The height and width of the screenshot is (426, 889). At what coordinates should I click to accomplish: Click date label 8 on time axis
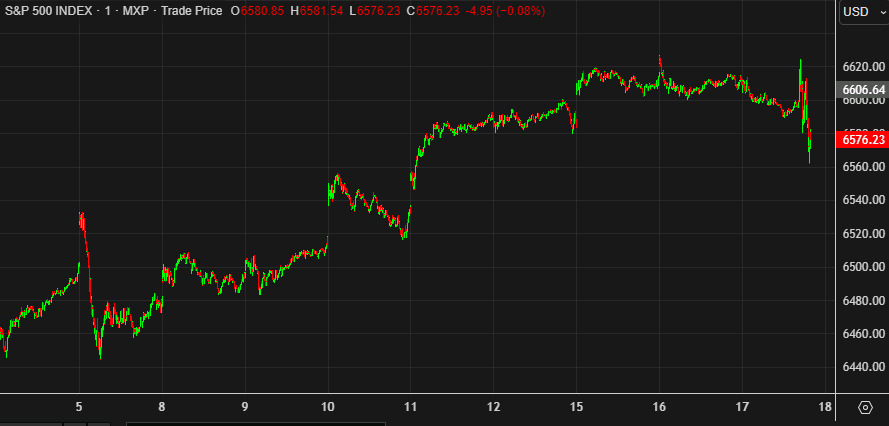(162, 407)
